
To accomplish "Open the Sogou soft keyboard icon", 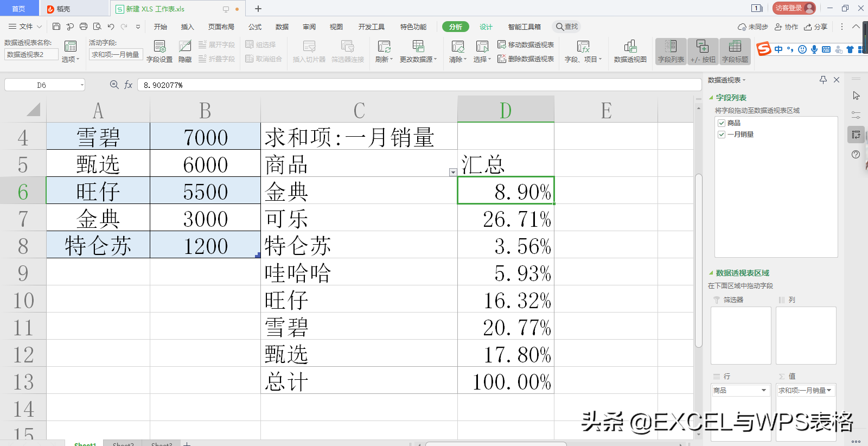I will pyautogui.click(x=826, y=49).
